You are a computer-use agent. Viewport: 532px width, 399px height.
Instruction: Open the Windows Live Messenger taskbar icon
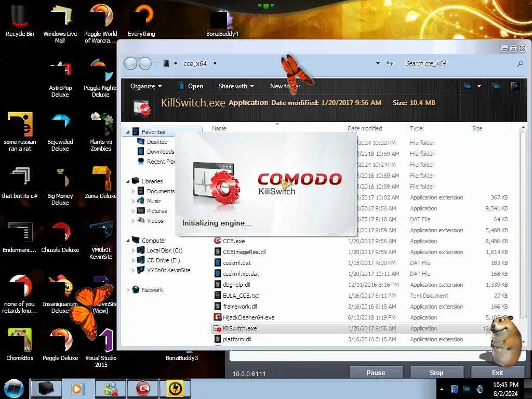111,389
